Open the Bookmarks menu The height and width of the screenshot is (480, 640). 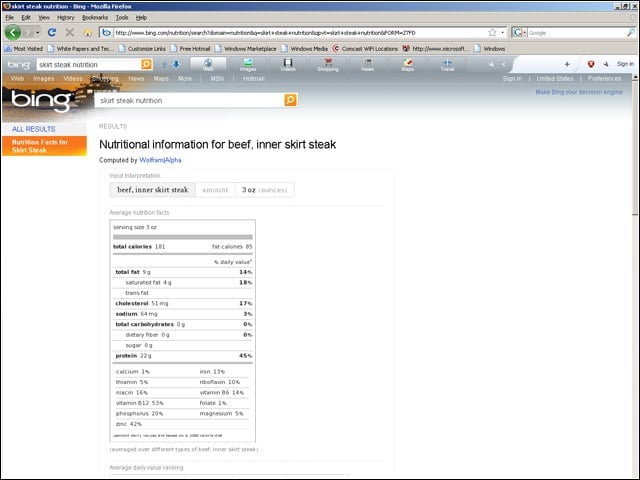click(x=95, y=18)
